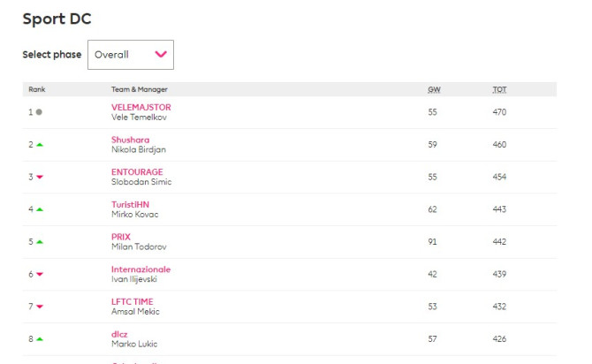
Task: Click green up arrow beside rank 5
Action: point(39,242)
